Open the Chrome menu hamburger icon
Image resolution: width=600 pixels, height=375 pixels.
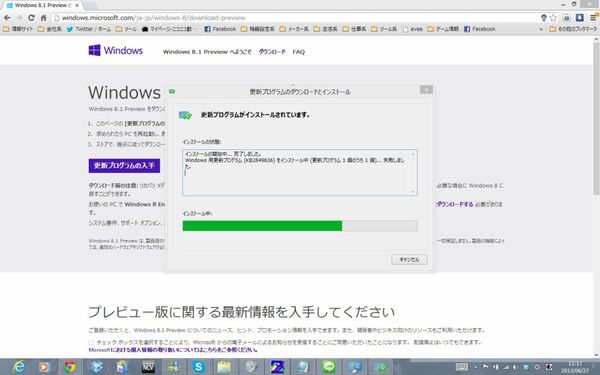[593, 18]
